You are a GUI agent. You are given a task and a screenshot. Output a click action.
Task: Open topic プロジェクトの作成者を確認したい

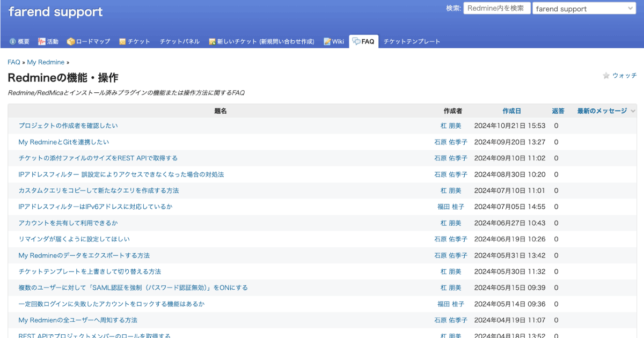(x=68, y=126)
